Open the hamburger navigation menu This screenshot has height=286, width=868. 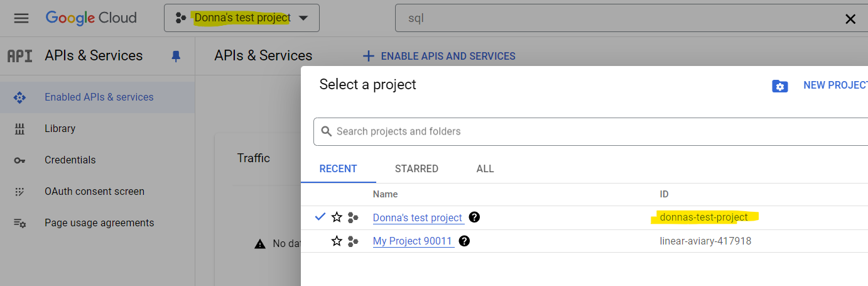(21, 18)
